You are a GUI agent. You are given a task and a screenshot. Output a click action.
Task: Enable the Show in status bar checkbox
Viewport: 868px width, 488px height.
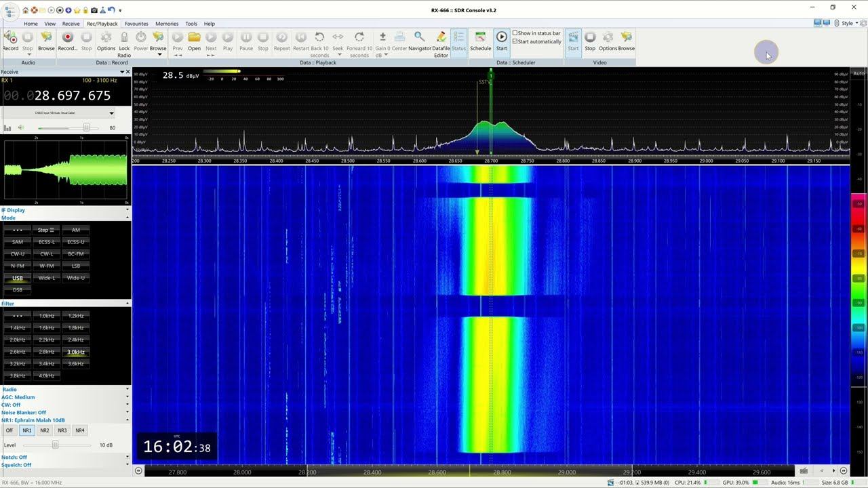click(x=515, y=33)
